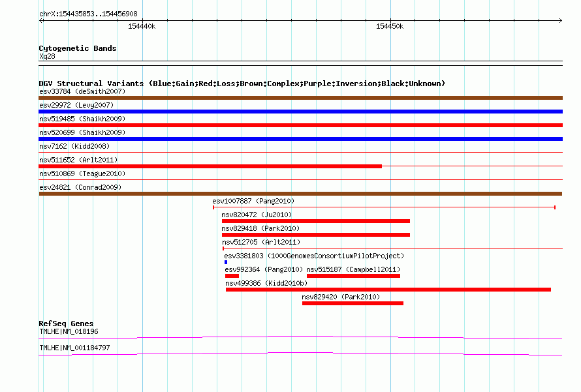Click the nsv520699 (Shaikh2009) variant label

point(82,132)
